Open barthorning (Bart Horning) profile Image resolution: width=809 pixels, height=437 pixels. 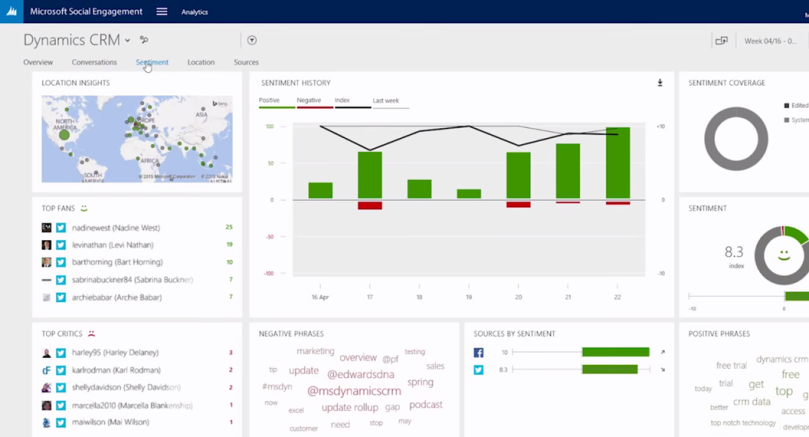(117, 262)
